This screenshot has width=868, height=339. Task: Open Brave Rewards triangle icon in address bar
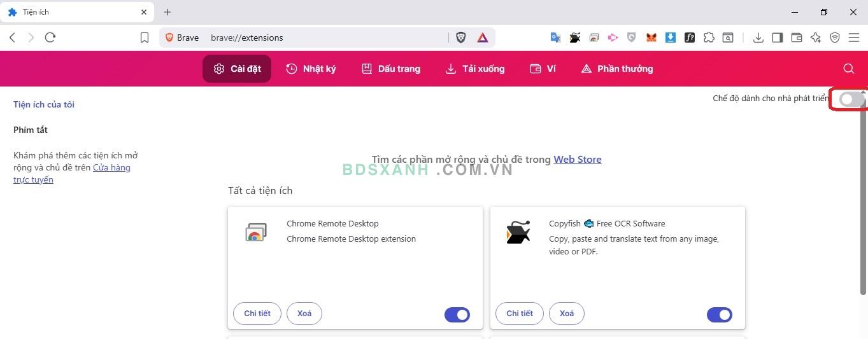(483, 38)
